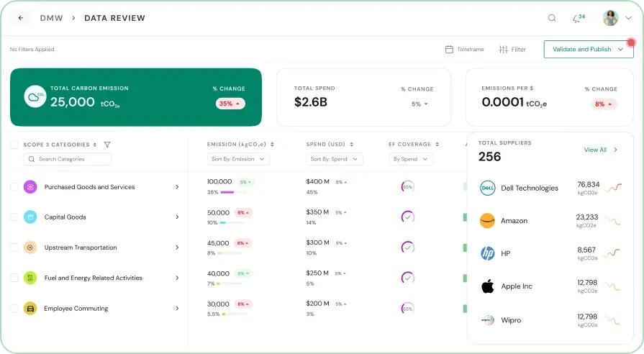Click Employee Commuting 5.5% emission bar
The width and height of the screenshot is (644, 354).
coord(235,314)
